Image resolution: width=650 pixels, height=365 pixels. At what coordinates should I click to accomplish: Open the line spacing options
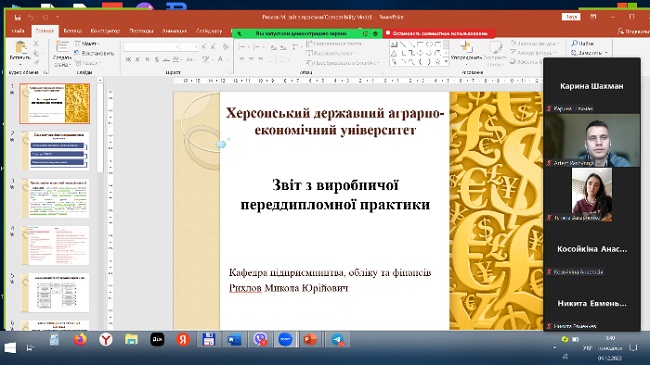click(x=295, y=47)
